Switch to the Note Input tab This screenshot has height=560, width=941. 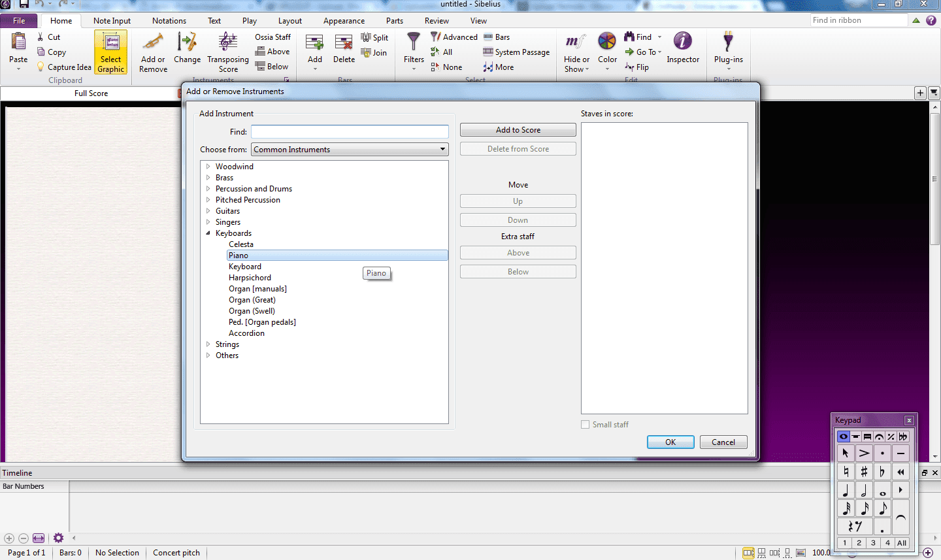[112, 20]
